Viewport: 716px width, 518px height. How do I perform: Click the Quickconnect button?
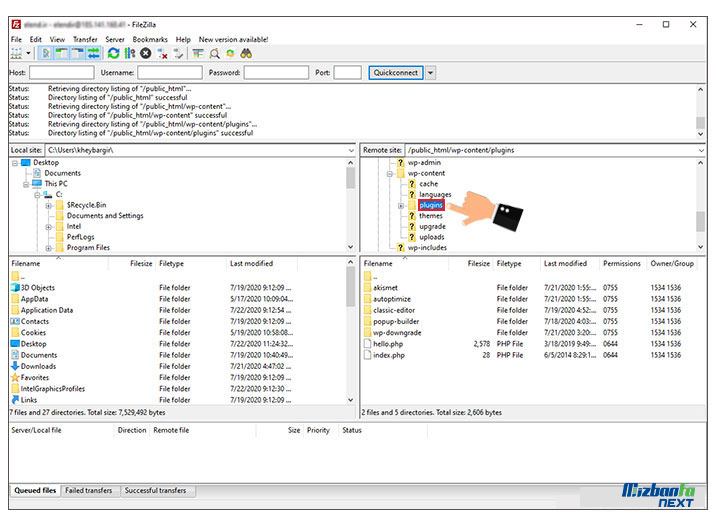click(x=395, y=73)
